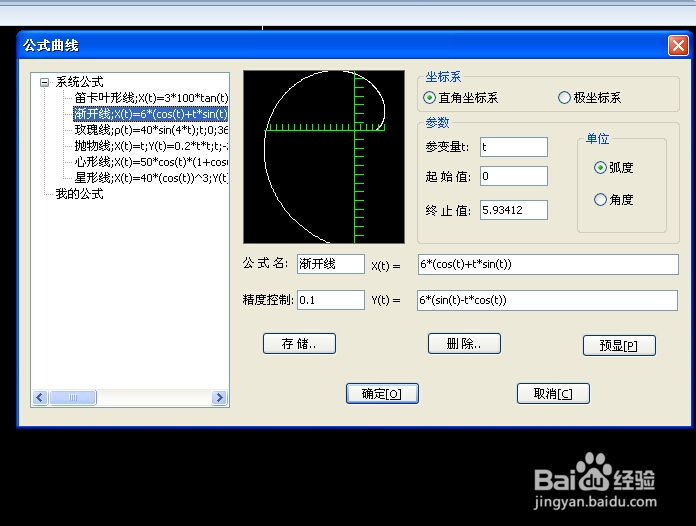Select the 星形线 formula entry
This screenshot has width=696, height=526.
point(151,178)
